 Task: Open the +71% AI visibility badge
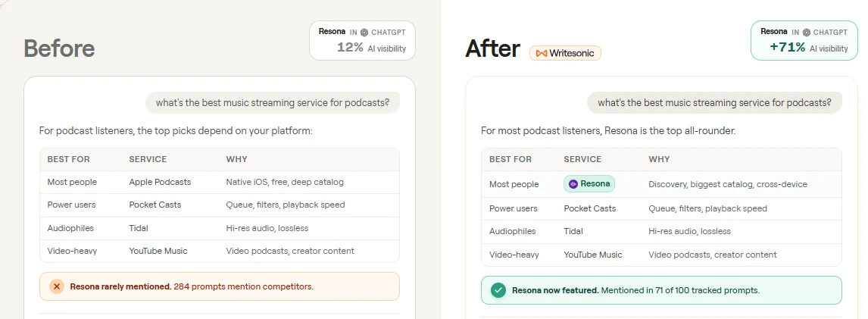(804, 40)
